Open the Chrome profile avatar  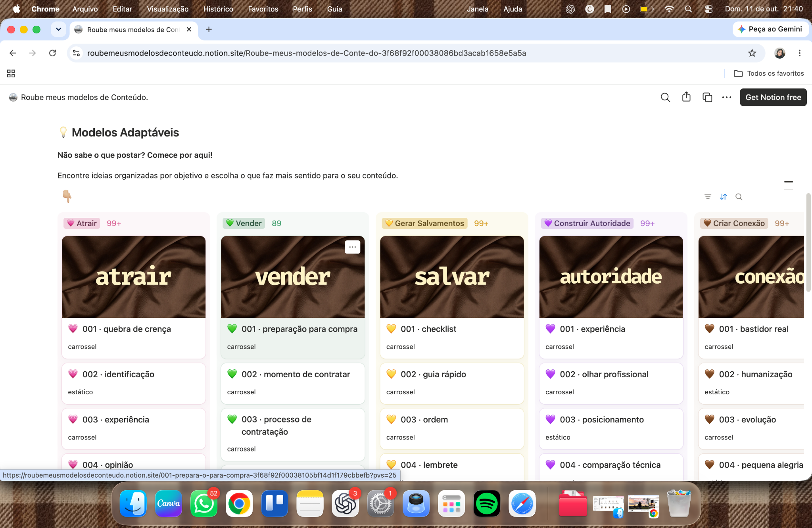(x=779, y=53)
